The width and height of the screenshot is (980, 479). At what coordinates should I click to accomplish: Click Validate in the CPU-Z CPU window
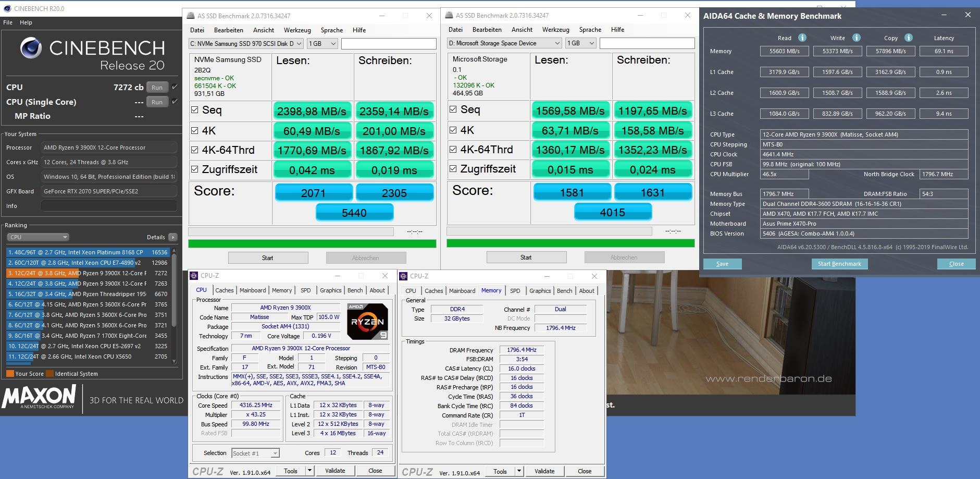point(335,471)
